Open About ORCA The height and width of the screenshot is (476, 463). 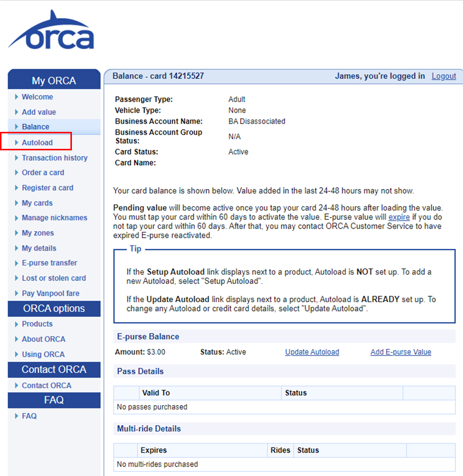pos(44,339)
